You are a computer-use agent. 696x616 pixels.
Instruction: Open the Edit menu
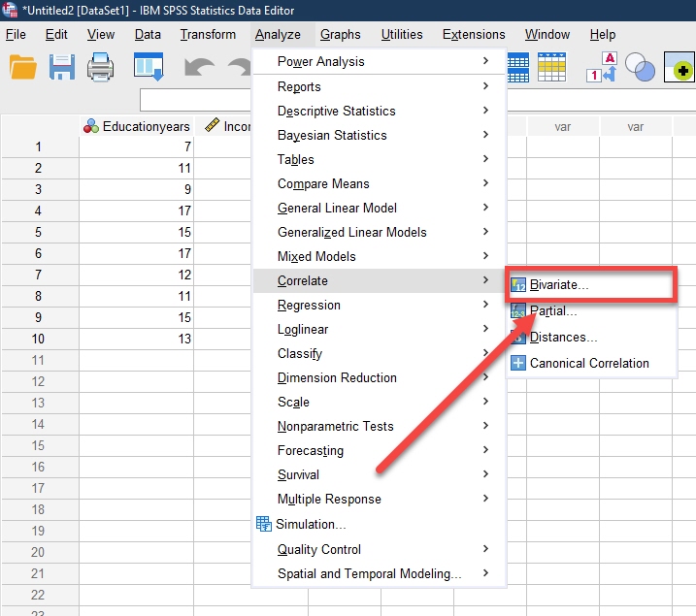pos(56,34)
